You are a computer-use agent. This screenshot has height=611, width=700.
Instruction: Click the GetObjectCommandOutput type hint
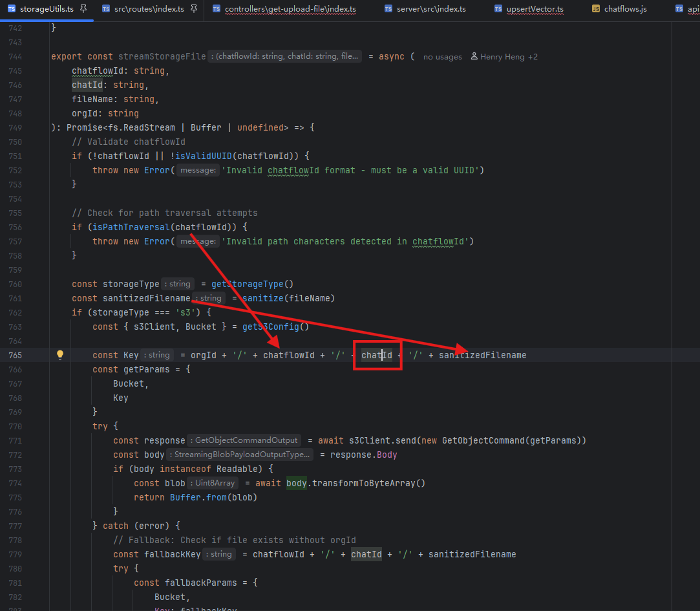click(x=244, y=440)
